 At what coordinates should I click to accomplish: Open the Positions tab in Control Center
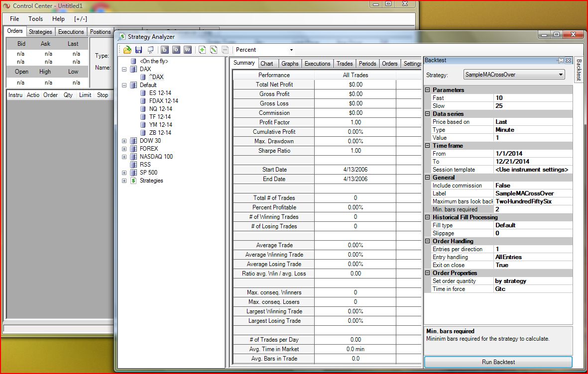coord(100,32)
